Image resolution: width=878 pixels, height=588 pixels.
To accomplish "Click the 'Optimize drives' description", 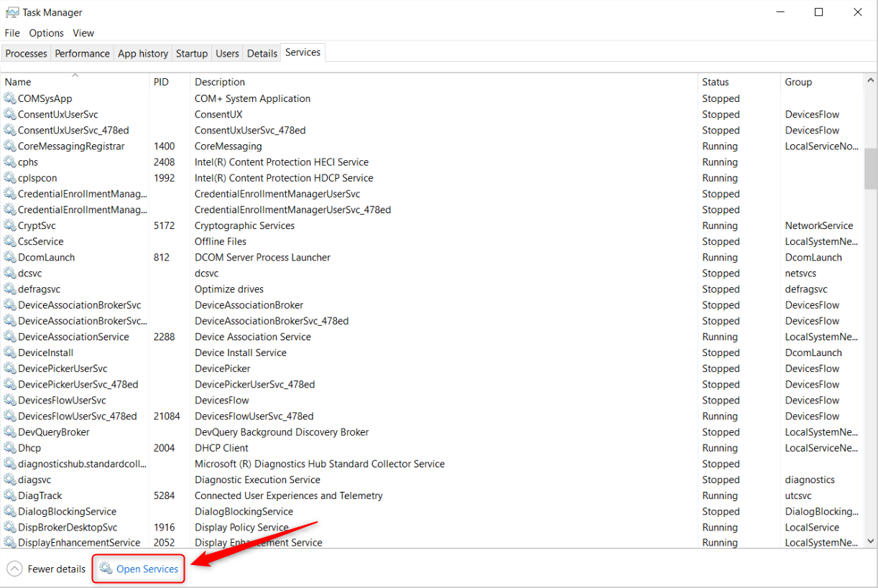I will pos(229,289).
